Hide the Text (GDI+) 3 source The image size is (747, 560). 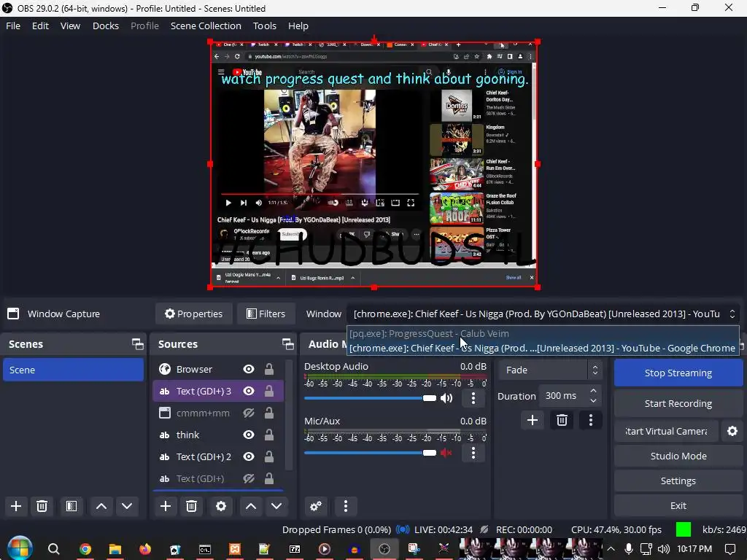click(x=249, y=391)
